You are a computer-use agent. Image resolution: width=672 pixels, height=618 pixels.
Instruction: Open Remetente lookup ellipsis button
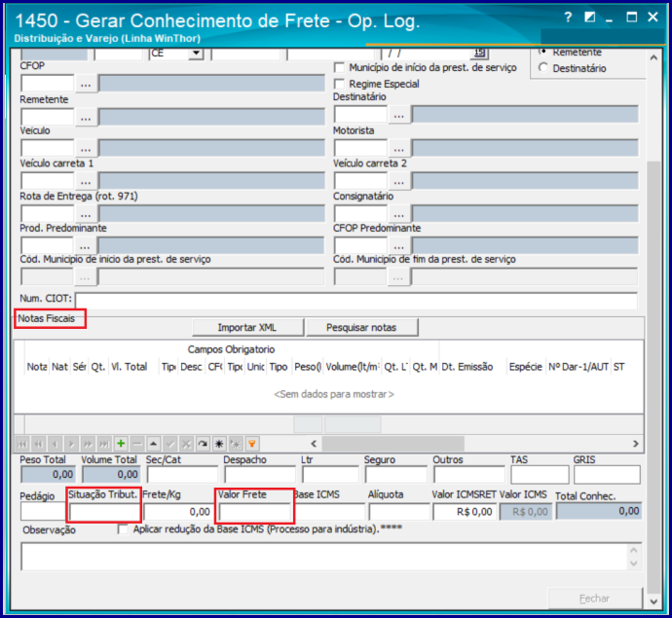point(86,117)
